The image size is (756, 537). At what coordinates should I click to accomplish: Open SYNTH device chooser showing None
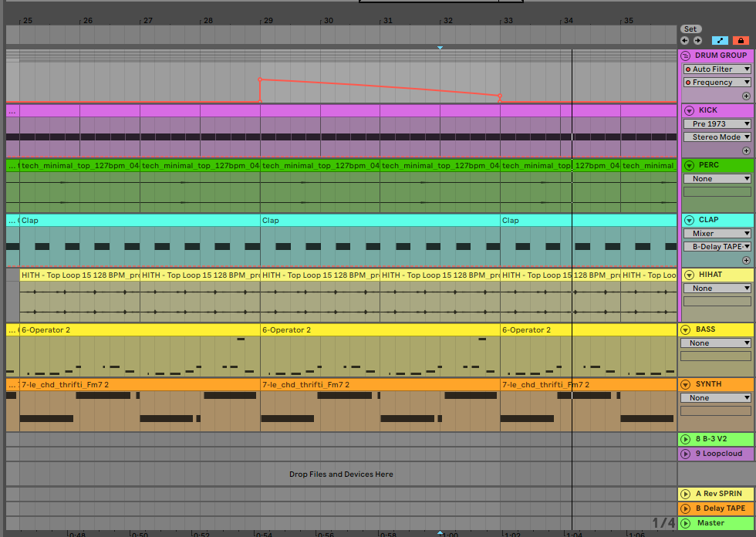pos(716,397)
